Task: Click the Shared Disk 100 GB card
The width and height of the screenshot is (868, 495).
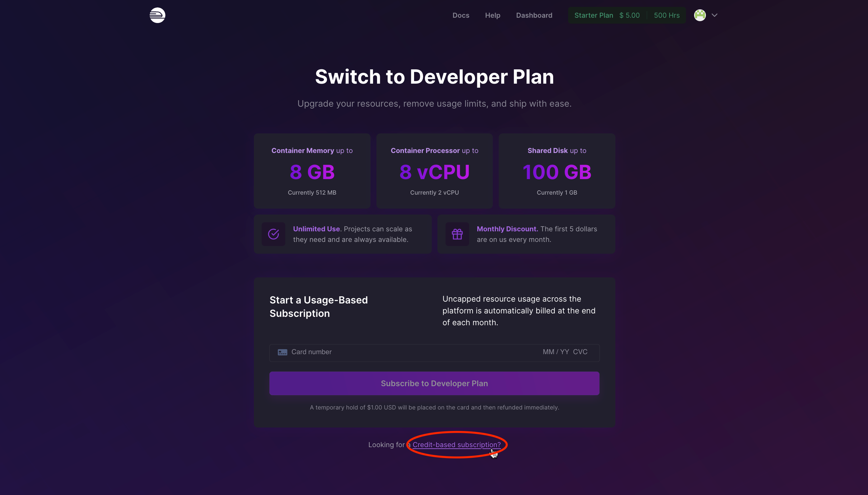Action: [x=557, y=171]
